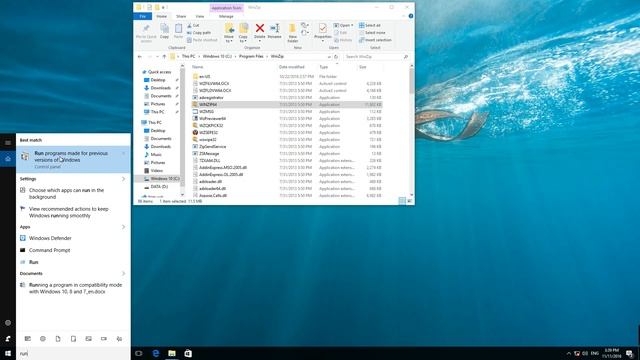Filter search results by Videos icon
The width and height of the screenshot is (640, 360).
tap(104, 339)
